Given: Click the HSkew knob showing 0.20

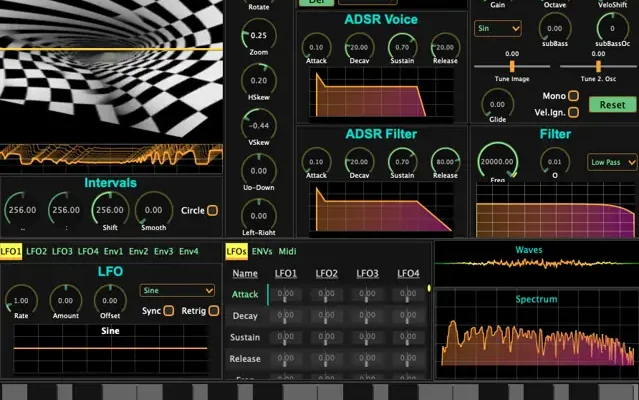Looking at the screenshot, I should 259,80.
